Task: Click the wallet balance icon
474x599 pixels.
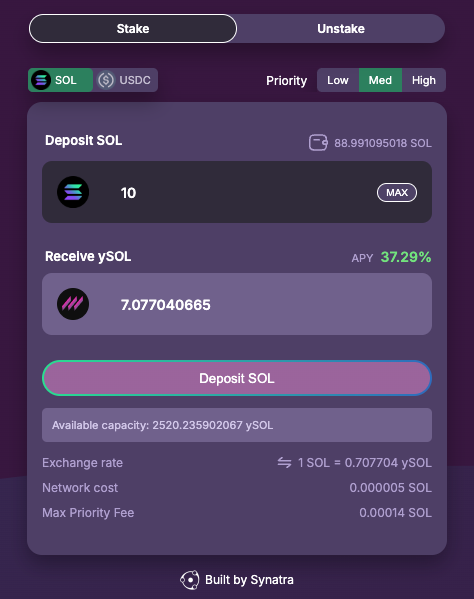Action: tap(318, 143)
